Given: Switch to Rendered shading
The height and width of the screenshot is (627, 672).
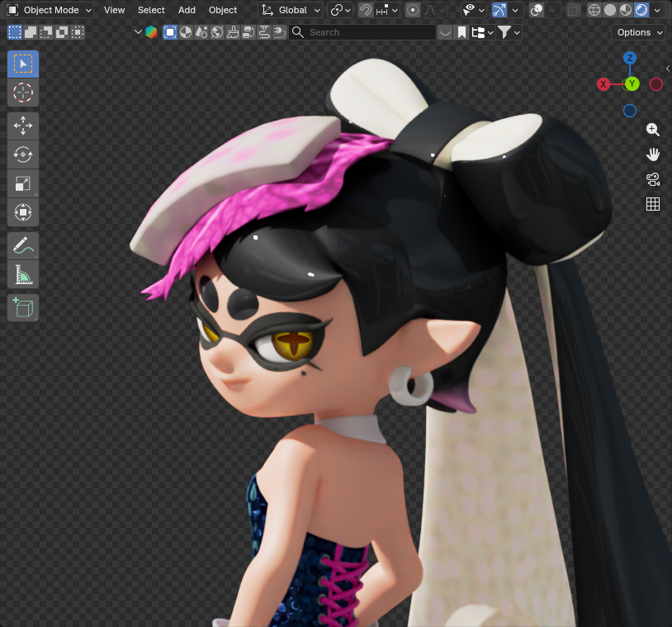Looking at the screenshot, I should coord(641,10).
